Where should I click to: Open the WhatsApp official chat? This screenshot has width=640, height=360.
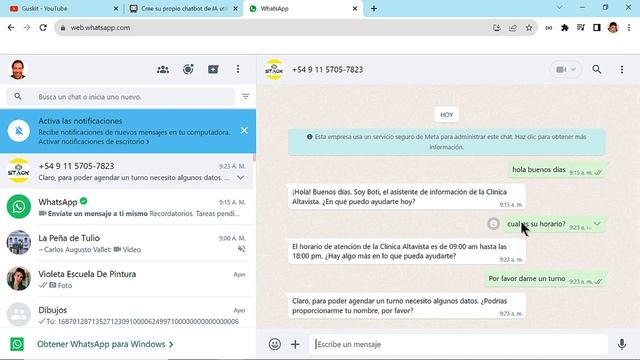click(128, 207)
